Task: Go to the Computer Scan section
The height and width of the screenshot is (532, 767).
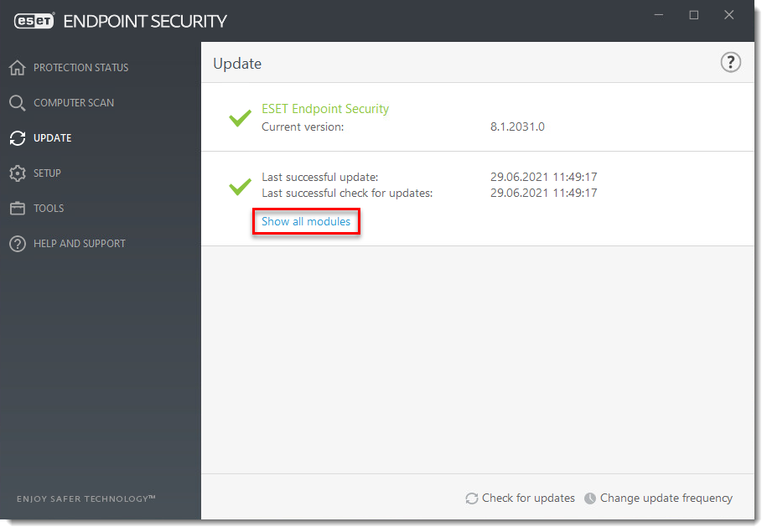Action: pos(74,103)
